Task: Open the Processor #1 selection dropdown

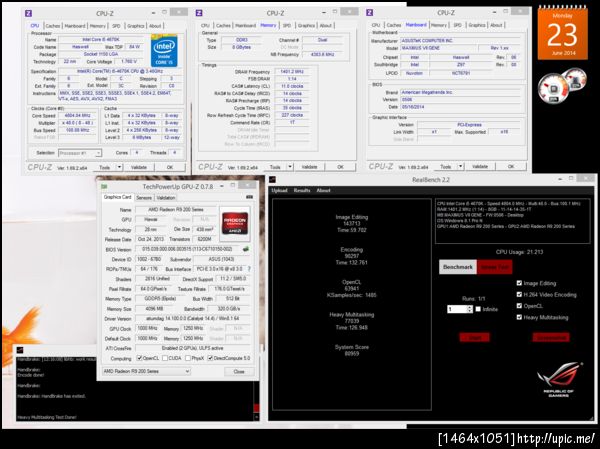Action: 80,153
